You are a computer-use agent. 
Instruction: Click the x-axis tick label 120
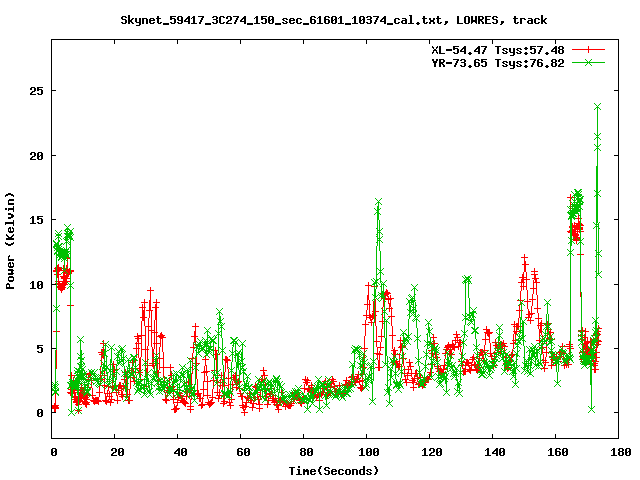pyautogui.click(x=432, y=452)
